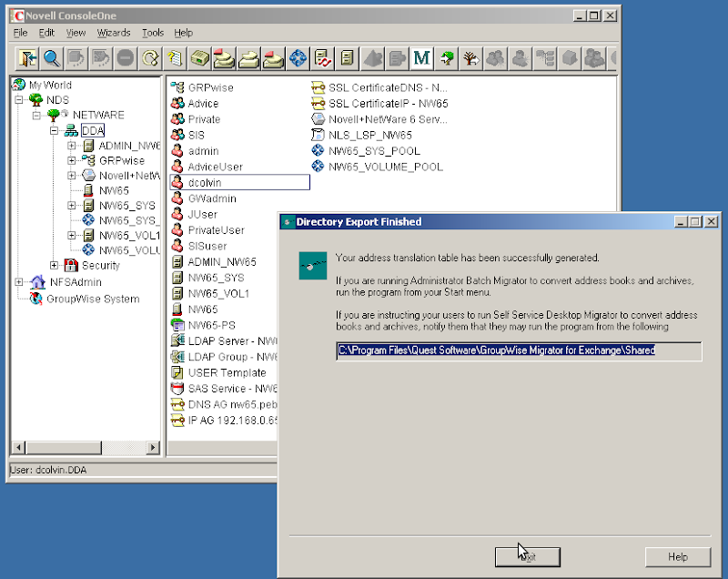
Task: Select the JUser entry in the list
Action: point(202,214)
